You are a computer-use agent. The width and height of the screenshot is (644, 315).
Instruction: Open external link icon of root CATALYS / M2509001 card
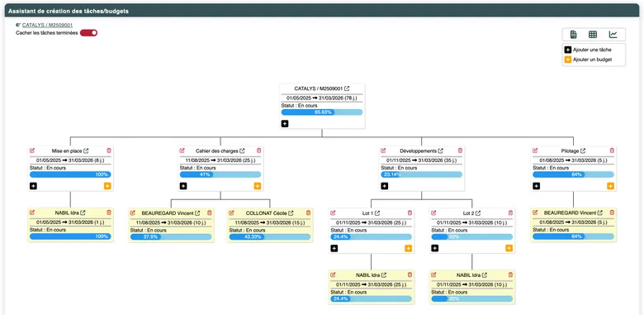click(x=347, y=88)
